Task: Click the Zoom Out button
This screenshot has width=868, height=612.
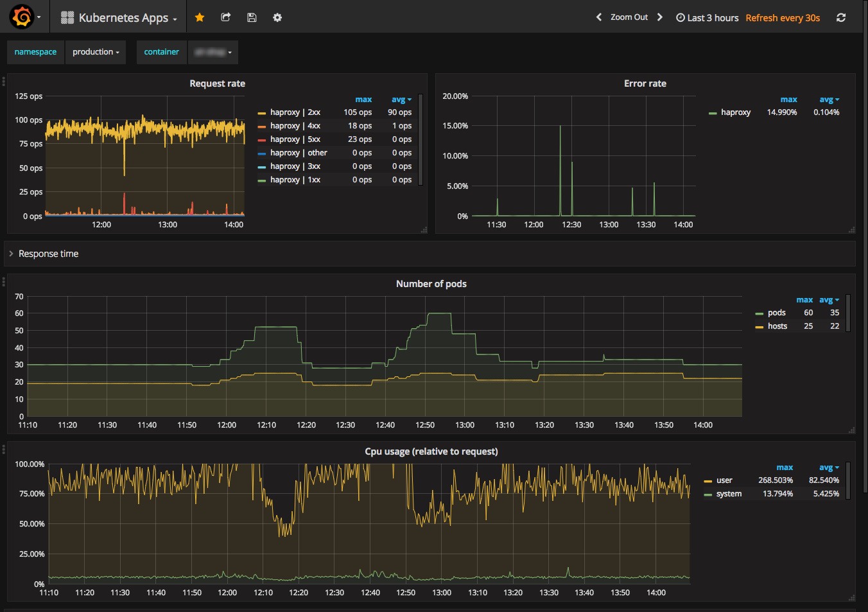Action: coord(629,17)
